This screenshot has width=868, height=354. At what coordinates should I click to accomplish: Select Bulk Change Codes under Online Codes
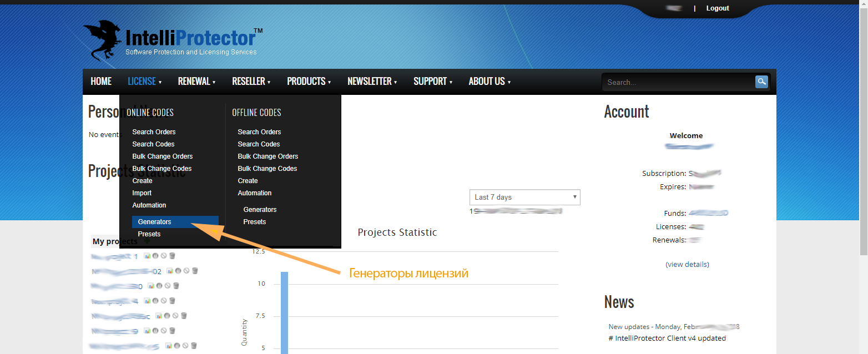(x=162, y=169)
